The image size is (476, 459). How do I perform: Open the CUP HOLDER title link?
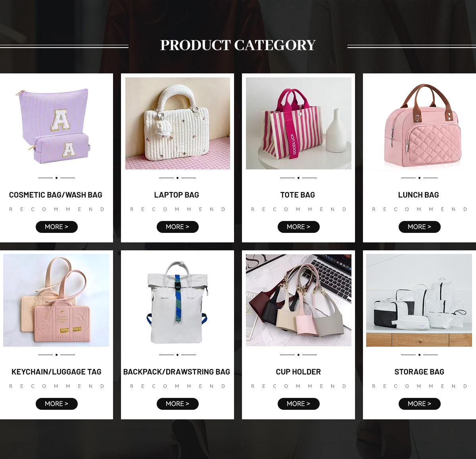click(298, 372)
